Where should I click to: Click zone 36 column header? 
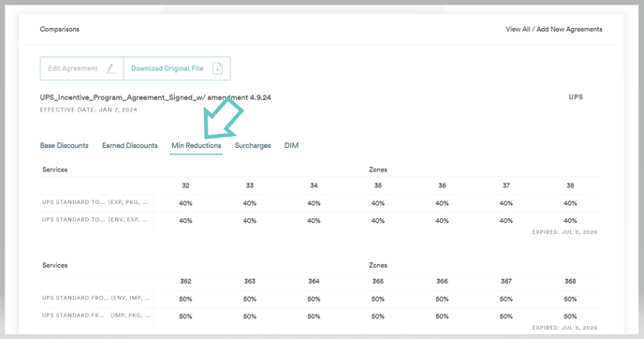[442, 185]
